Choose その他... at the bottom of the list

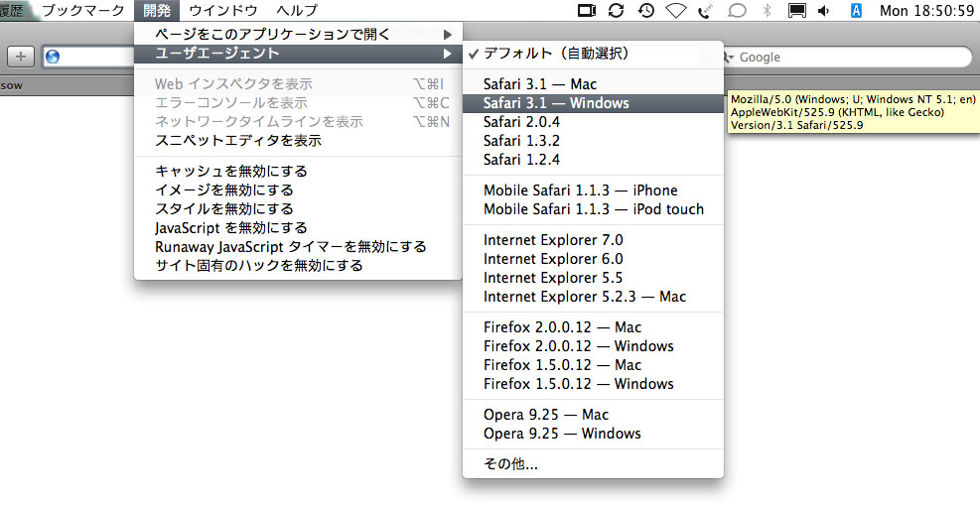pos(510,463)
